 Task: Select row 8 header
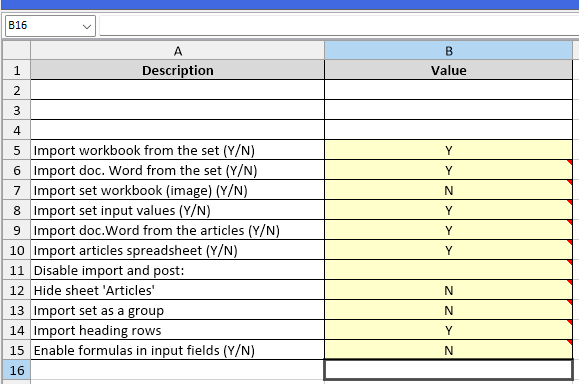tap(17, 210)
